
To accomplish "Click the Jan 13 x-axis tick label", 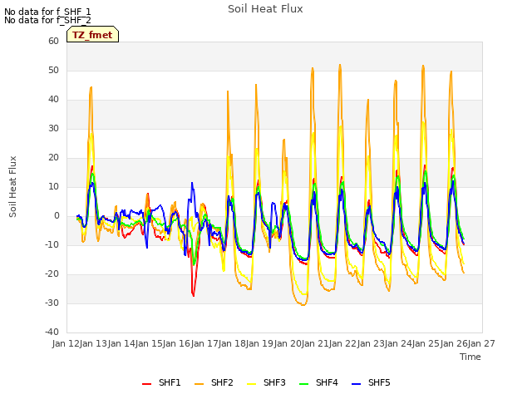I will (94, 343).
